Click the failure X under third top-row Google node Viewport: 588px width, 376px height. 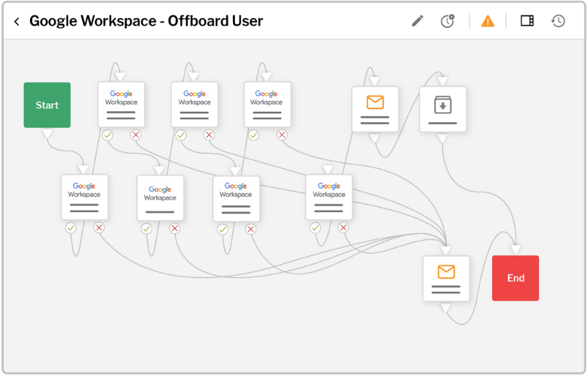pos(282,135)
